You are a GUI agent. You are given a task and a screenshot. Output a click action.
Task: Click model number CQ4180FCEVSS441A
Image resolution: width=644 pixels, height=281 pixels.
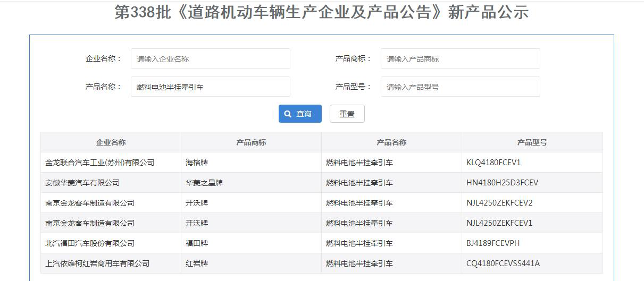pyautogui.click(x=503, y=263)
